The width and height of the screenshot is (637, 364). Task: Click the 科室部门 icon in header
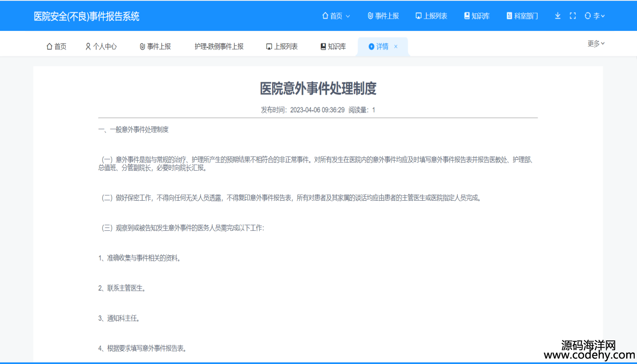509,16
